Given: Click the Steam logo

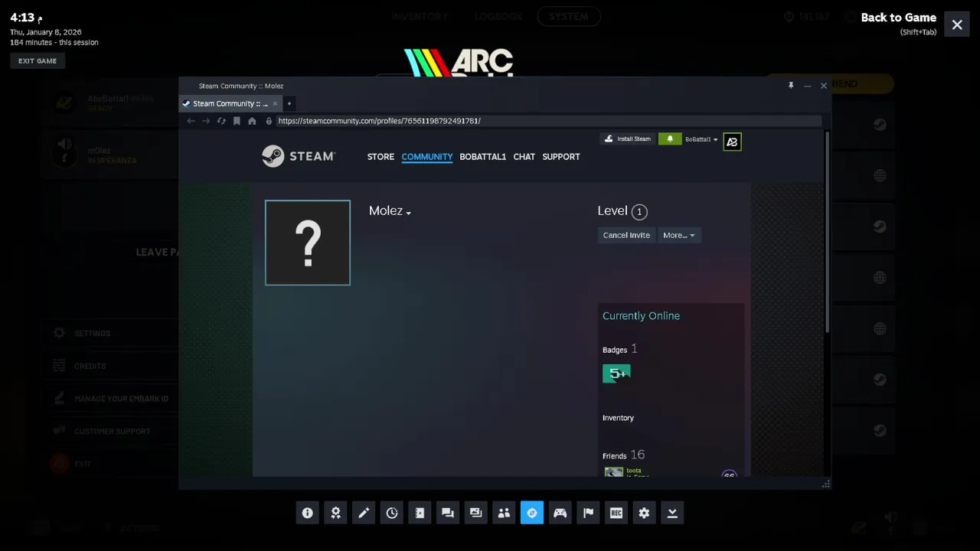Looking at the screenshot, I should 299,156.
